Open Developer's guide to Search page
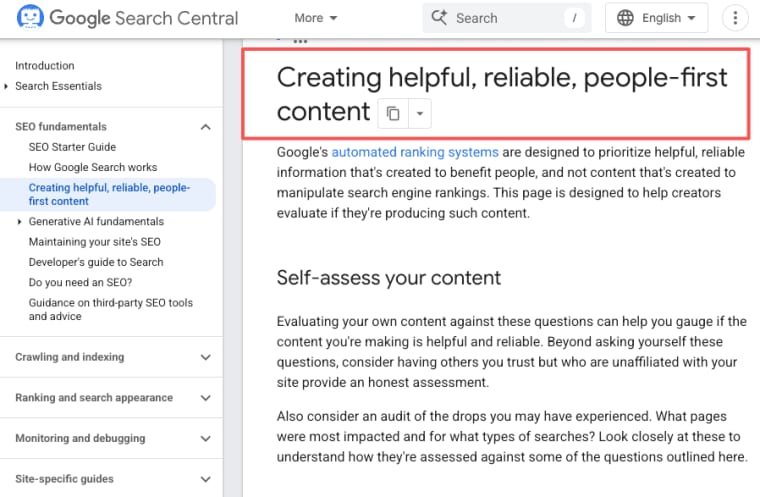This screenshot has height=497, width=760. (96, 262)
